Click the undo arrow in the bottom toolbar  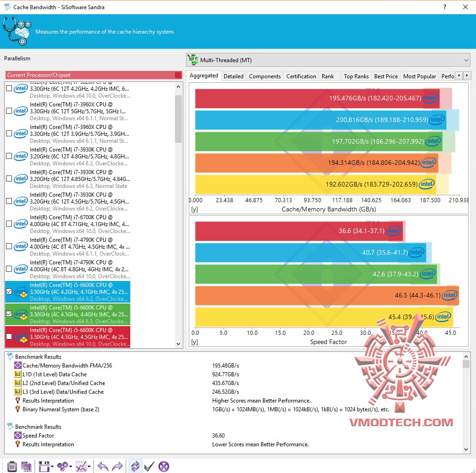(102, 466)
